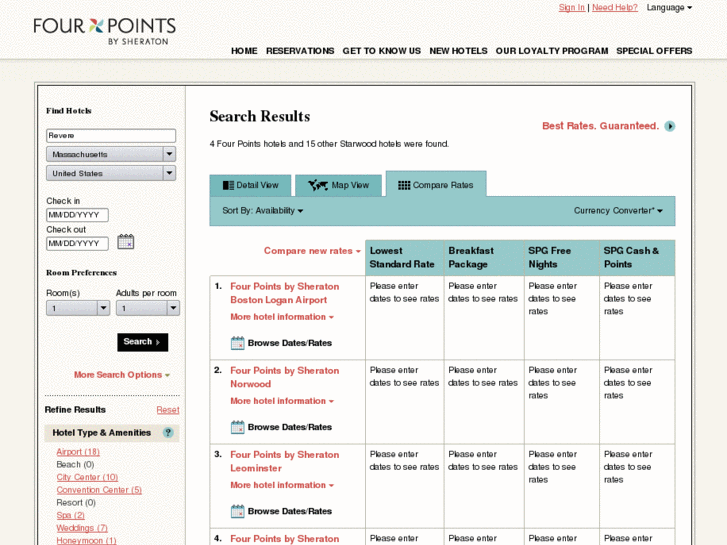Click Browse Dates/Rates for Boston Logan Airport

point(290,343)
